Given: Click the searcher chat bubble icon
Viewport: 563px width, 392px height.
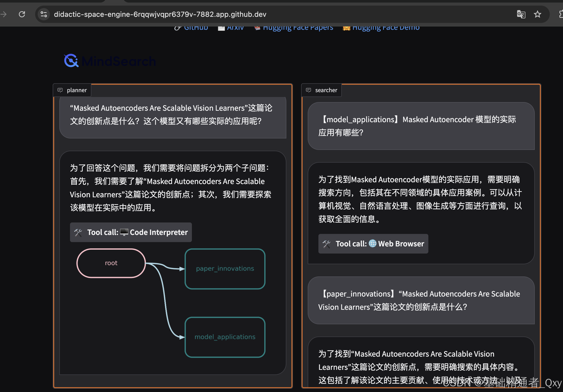Looking at the screenshot, I should (x=308, y=90).
